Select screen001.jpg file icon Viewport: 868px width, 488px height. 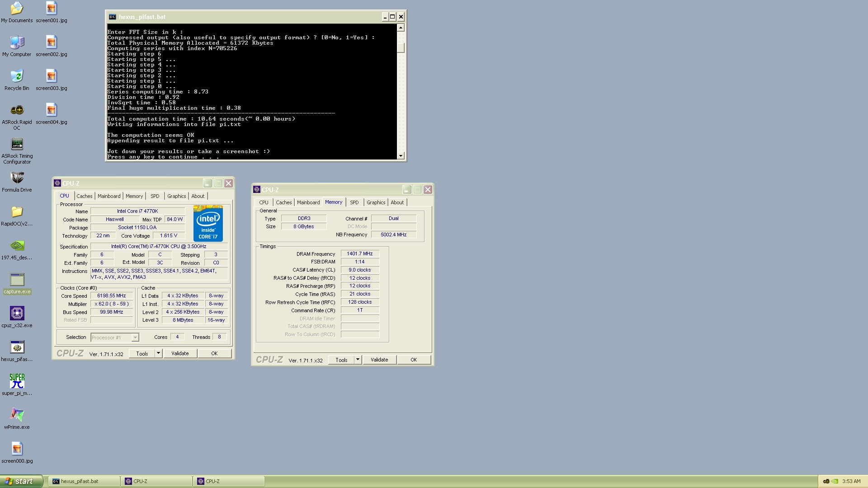(51, 12)
